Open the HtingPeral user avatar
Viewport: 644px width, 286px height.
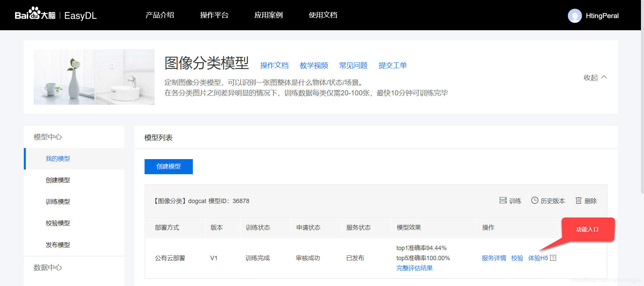[x=575, y=16]
